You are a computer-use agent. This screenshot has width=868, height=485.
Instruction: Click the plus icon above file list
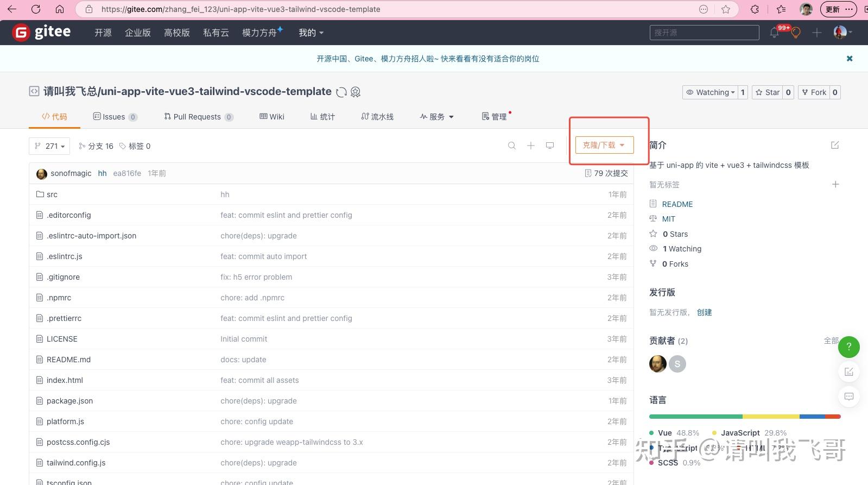tap(531, 146)
